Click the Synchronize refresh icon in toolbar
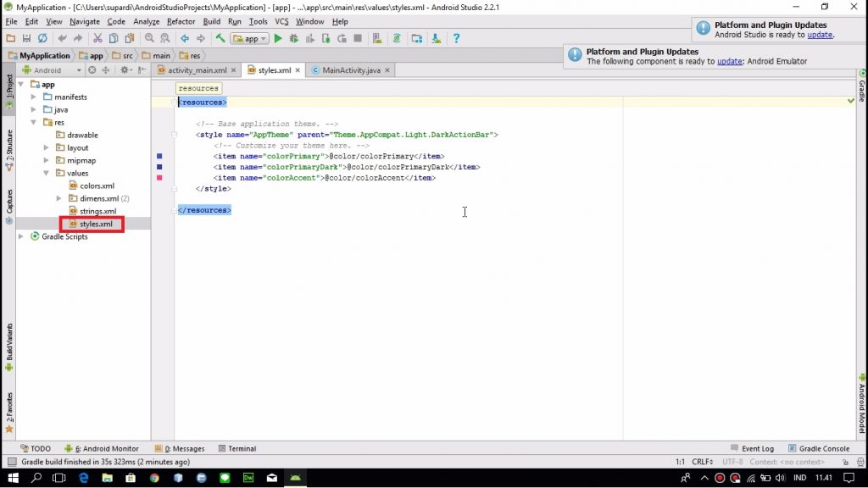868x488 pixels. point(42,38)
